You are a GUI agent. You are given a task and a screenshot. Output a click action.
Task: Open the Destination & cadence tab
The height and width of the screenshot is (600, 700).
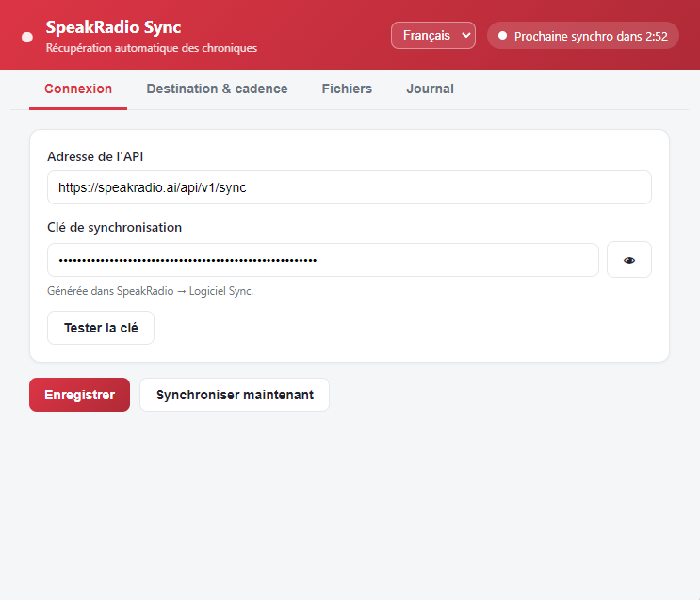click(217, 89)
